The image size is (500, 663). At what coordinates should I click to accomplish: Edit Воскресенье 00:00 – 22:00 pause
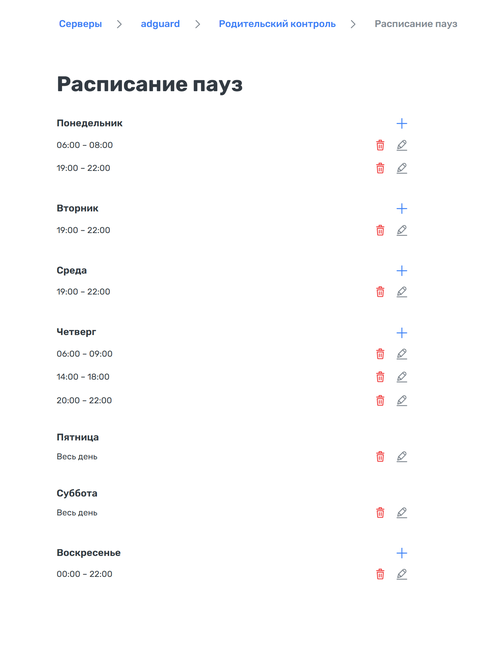tap(402, 574)
